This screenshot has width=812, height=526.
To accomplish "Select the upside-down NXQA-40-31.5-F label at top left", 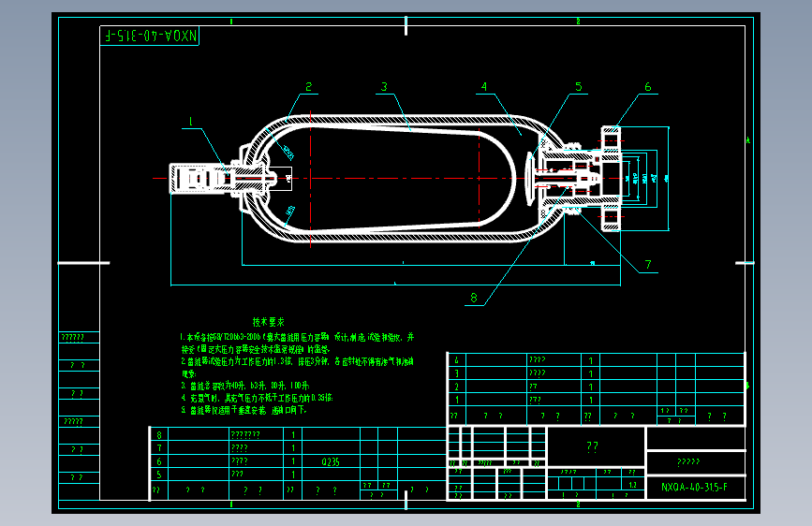I will (151, 36).
